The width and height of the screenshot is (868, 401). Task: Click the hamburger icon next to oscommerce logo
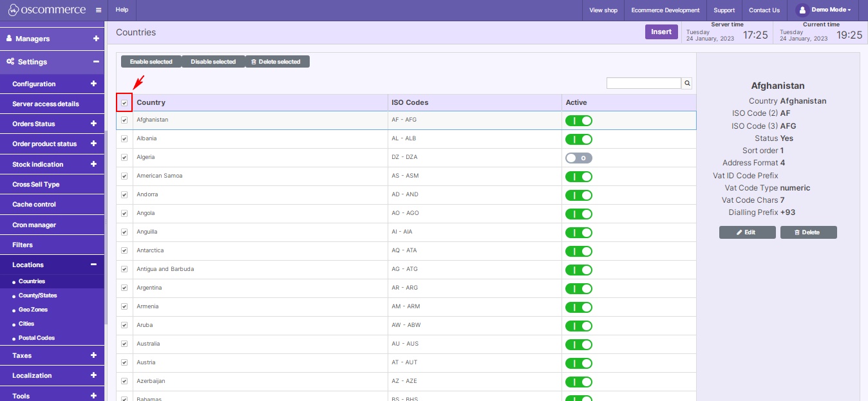coord(97,10)
